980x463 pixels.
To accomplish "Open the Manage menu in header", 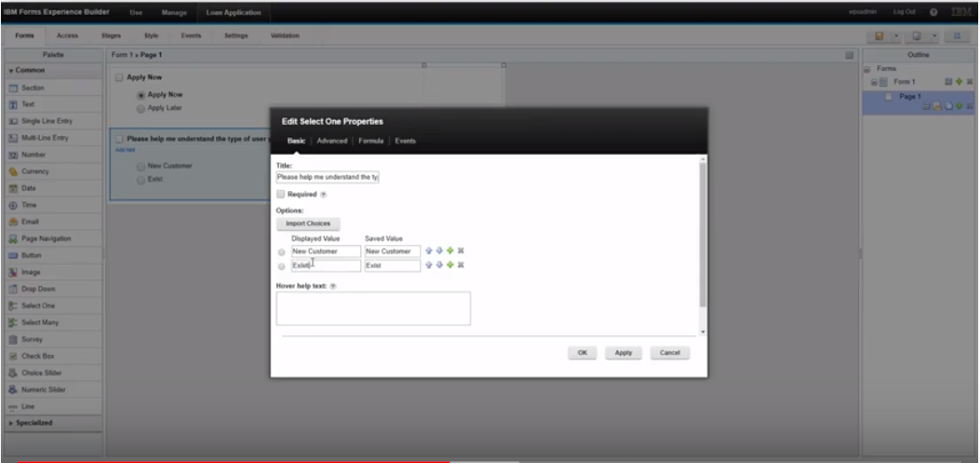I will coord(174,12).
